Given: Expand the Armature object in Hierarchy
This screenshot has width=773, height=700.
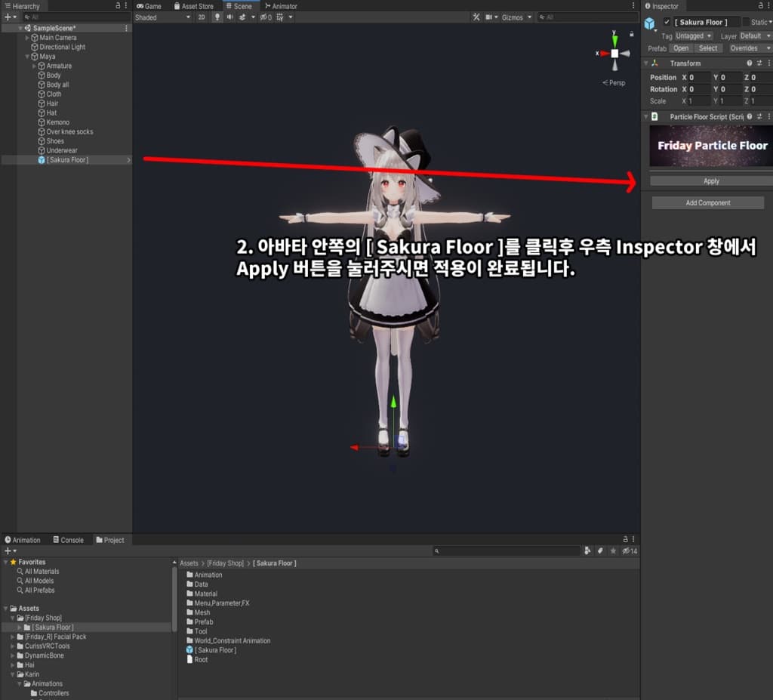Looking at the screenshot, I should [35, 66].
